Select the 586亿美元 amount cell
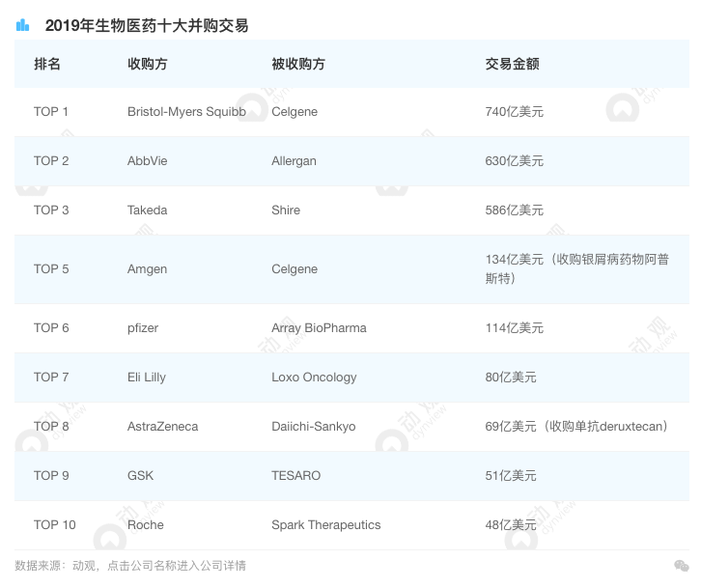This screenshot has height=588, width=701. tap(514, 210)
